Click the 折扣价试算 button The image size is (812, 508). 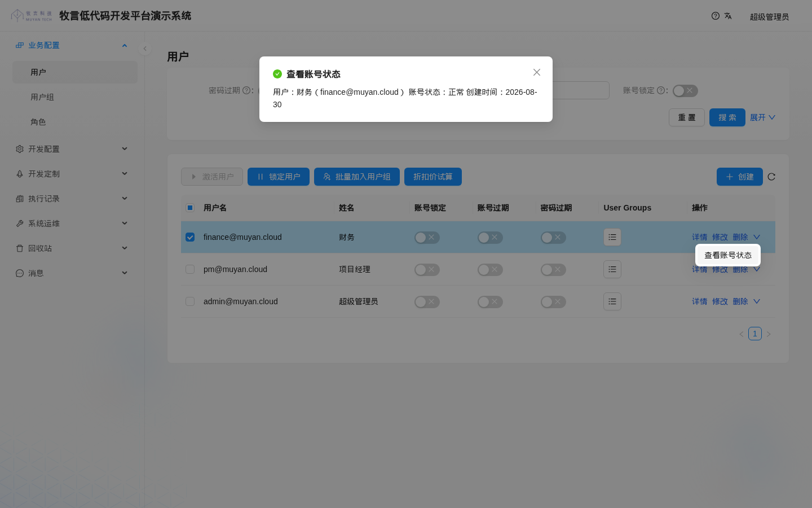433,177
